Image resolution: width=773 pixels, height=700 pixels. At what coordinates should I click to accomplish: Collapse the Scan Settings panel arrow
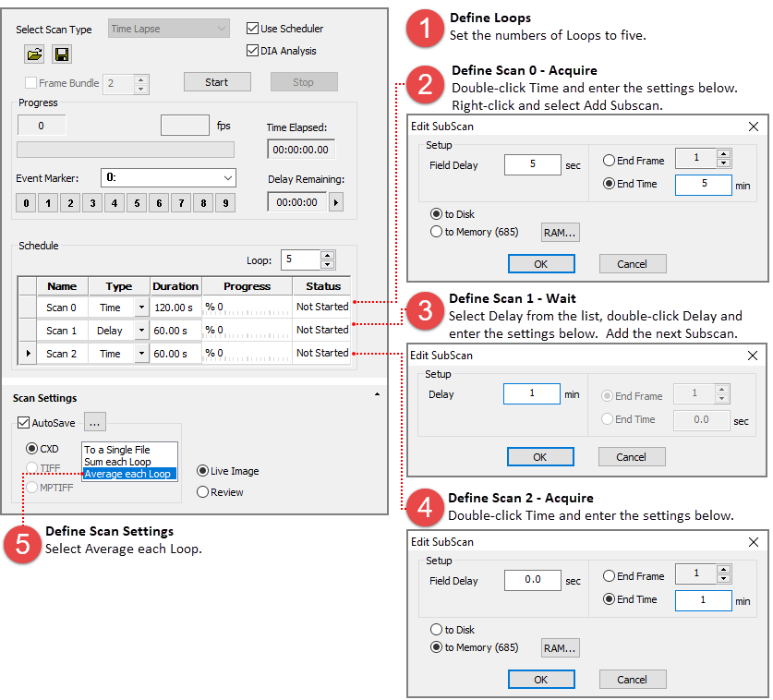pyautogui.click(x=377, y=394)
